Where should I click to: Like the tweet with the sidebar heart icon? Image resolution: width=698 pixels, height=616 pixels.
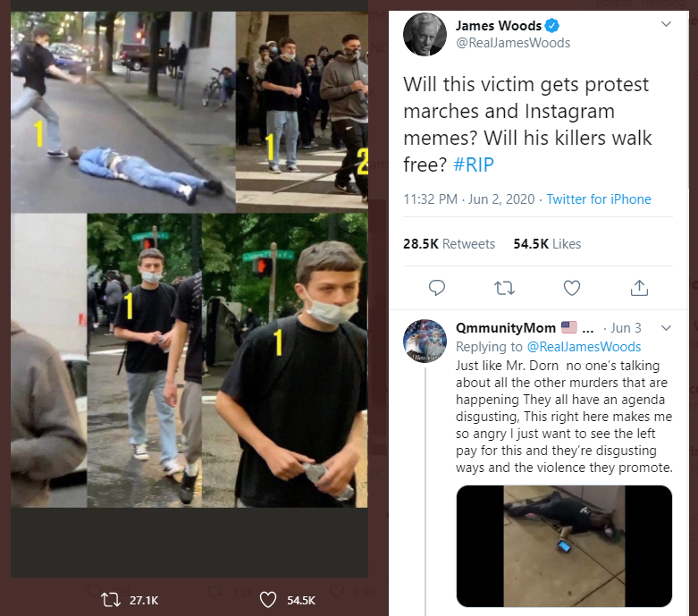pos(572,287)
